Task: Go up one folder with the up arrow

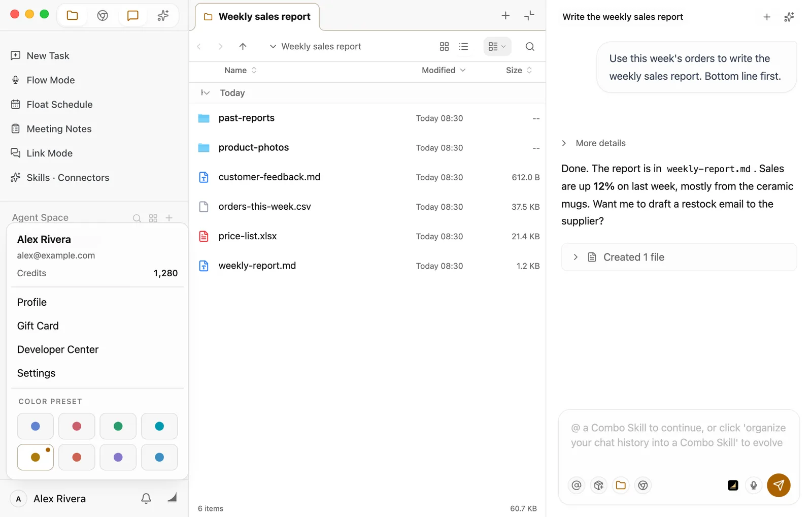Action: coord(243,47)
